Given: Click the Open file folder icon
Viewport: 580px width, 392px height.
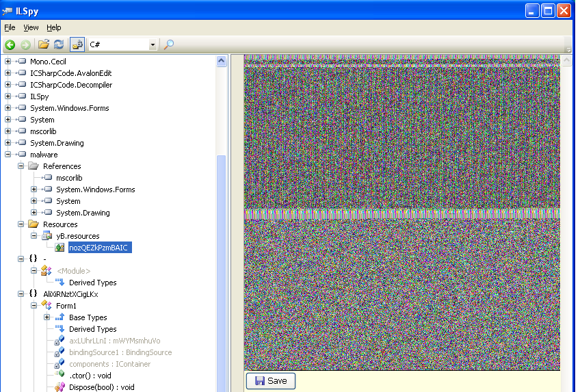Looking at the screenshot, I should tap(44, 44).
